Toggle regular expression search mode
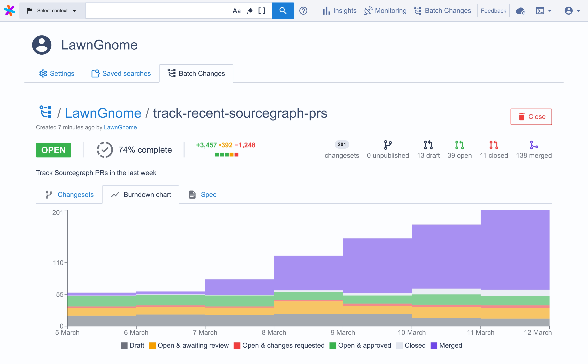The image size is (588, 364). coord(250,11)
